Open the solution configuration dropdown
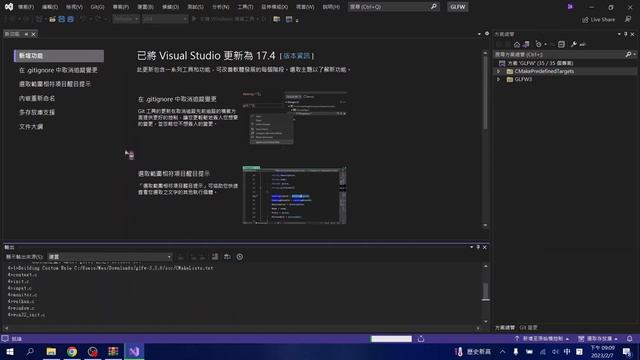640x360 pixels. [126, 19]
